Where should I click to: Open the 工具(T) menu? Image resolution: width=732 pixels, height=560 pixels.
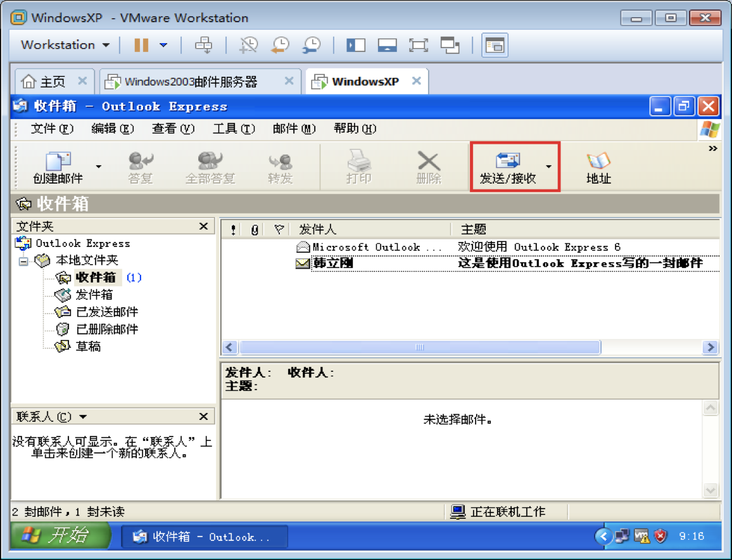(234, 129)
